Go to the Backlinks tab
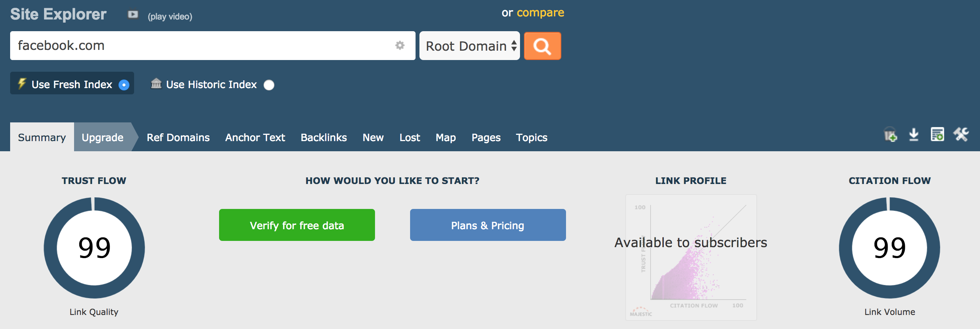 (x=324, y=138)
